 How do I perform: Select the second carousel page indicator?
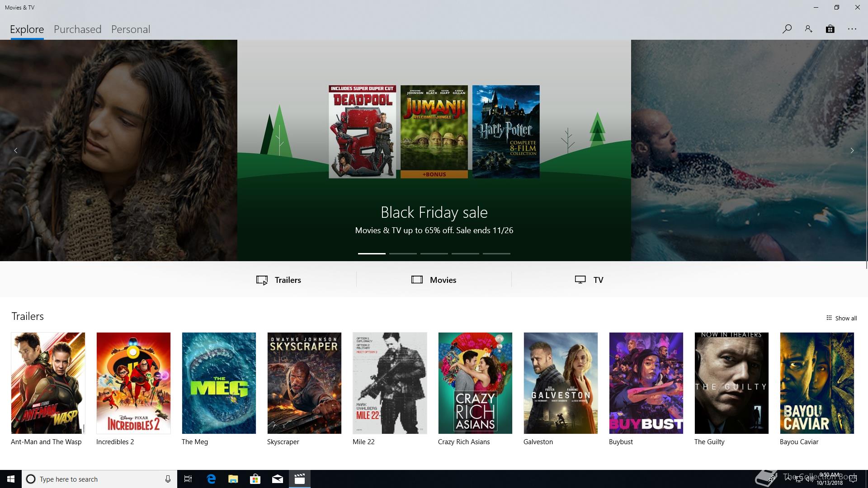(403, 253)
